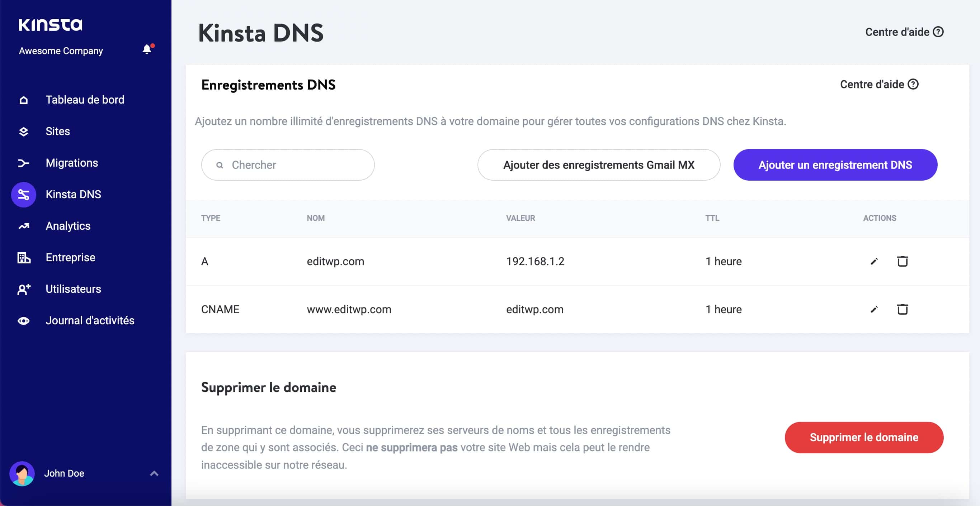Open Entreprise from the sidebar menu
Image resolution: width=980 pixels, height=506 pixels.
pyautogui.click(x=70, y=257)
